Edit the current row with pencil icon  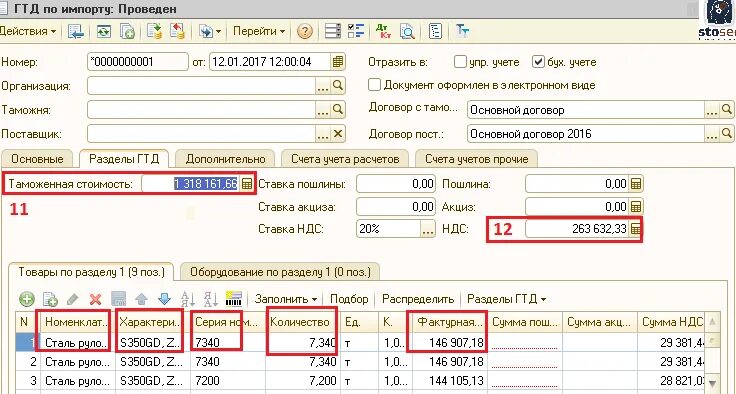coord(73,299)
